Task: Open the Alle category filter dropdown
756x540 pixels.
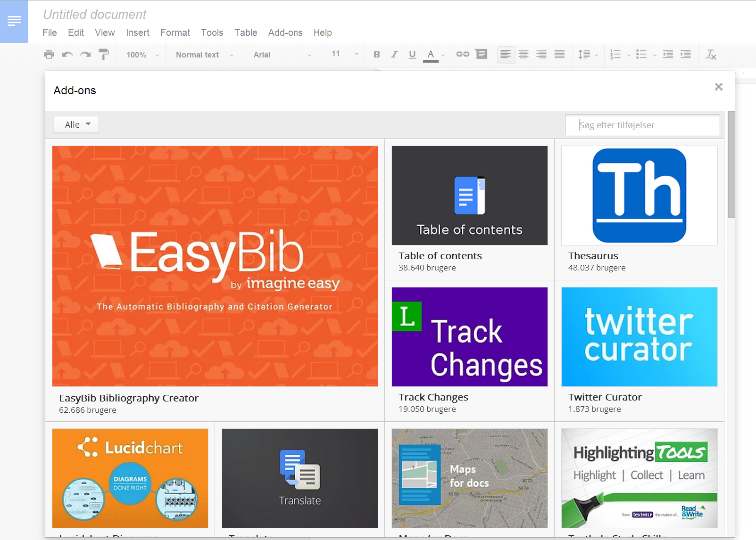Action: [76, 125]
